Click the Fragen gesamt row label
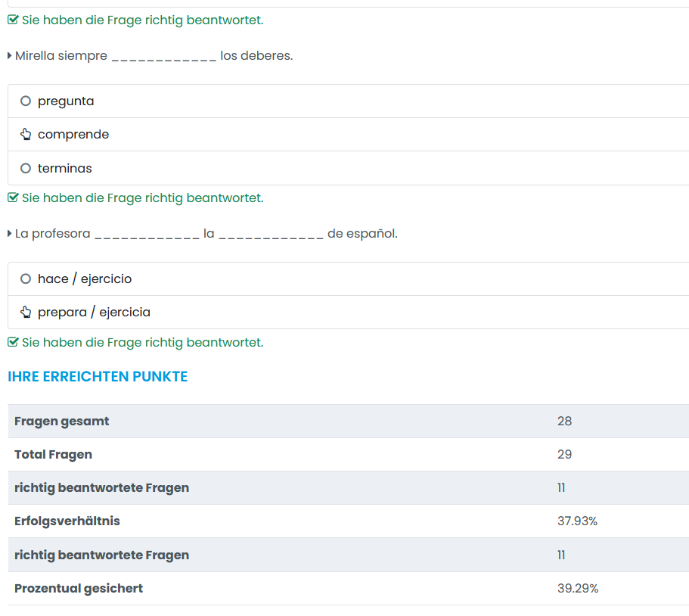The width and height of the screenshot is (689, 616). pyautogui.click(x=62, y=422)
